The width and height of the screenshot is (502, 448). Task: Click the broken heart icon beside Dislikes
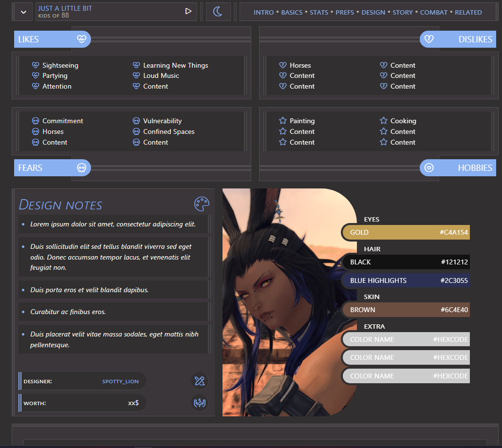(428, 39)
